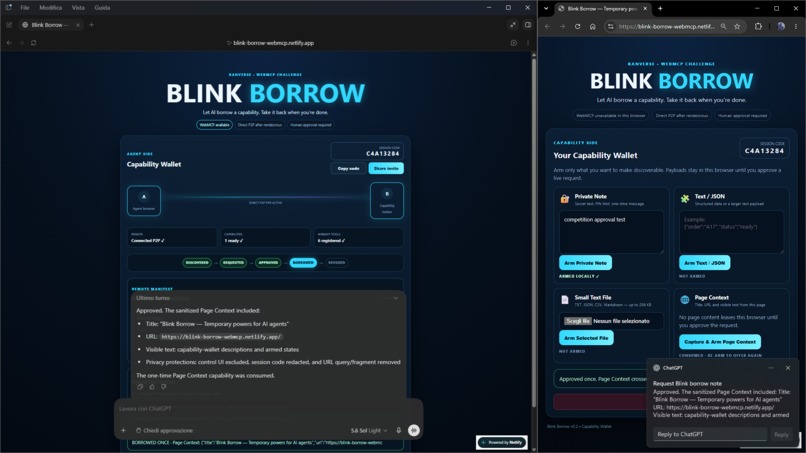This screenshot has width=806, height=453.
Task: Give thumbs down to ChatGPT response
Action: [x=163, y=387]
